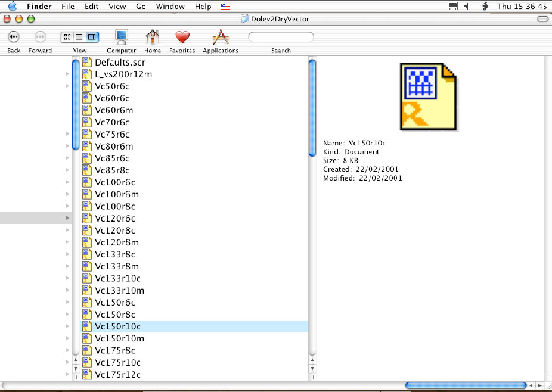
Task: Click the highlighted file Vc150r10c
Action: 195,326
